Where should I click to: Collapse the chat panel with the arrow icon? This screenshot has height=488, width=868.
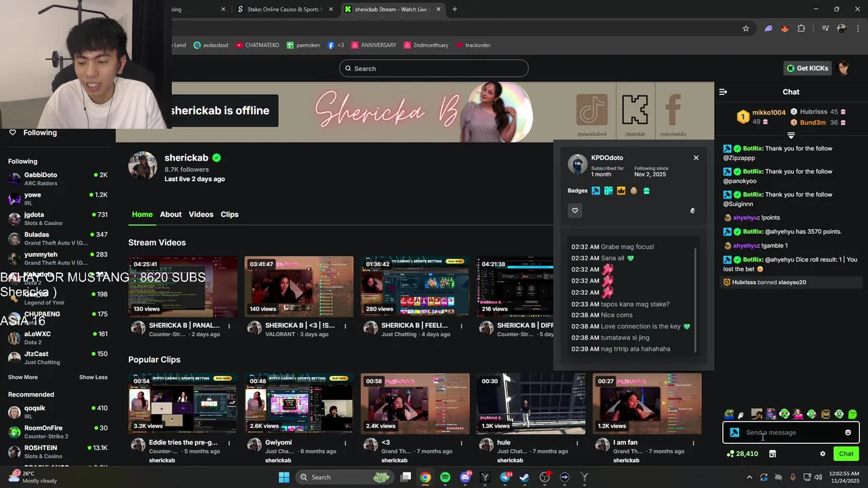(723, 91)
